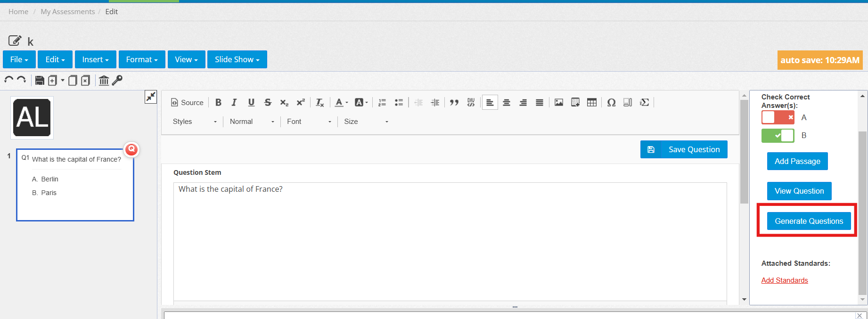Open the Size dropdown

(366, 122)
